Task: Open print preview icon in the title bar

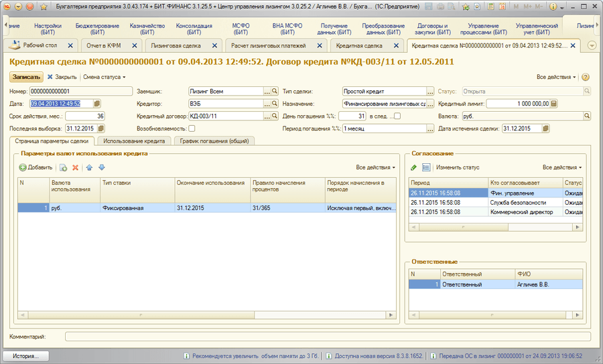Action: 452,7
